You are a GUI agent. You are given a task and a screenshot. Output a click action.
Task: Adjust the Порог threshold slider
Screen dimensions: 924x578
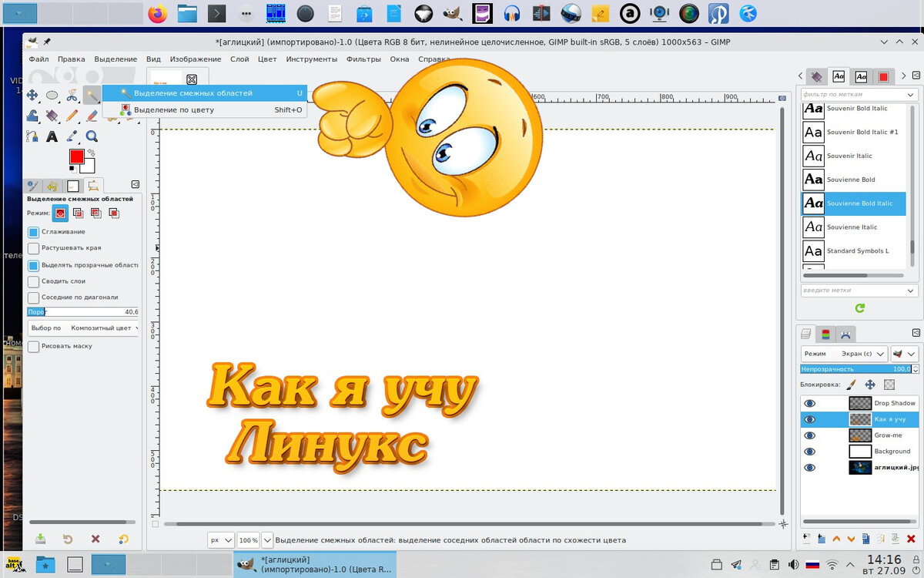[83, 312]
